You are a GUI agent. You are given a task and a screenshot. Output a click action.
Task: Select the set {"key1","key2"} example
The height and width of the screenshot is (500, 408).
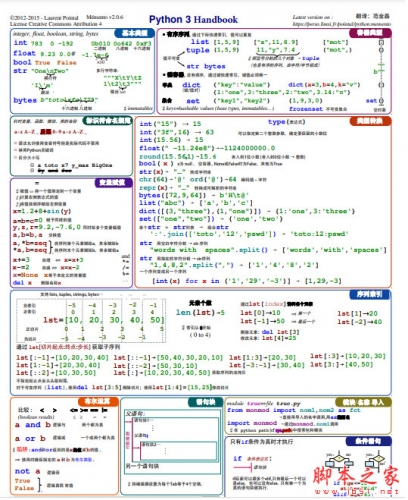pos(228,101)
